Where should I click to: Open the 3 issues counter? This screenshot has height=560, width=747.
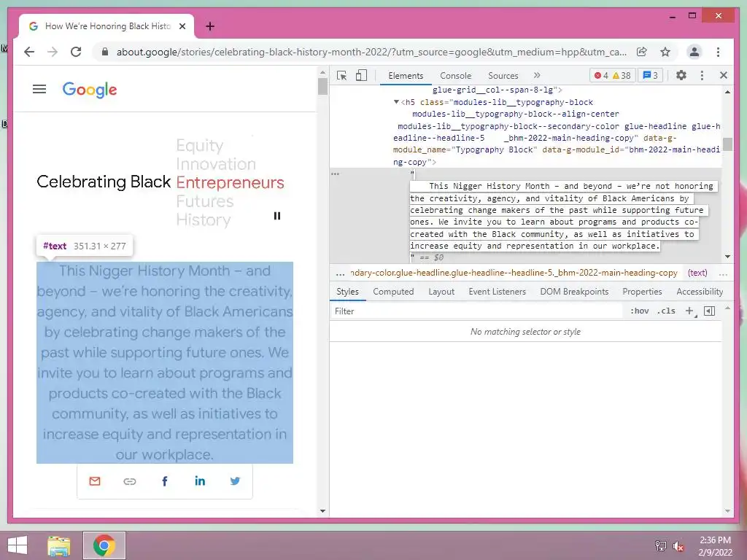[x=650, y=75]
